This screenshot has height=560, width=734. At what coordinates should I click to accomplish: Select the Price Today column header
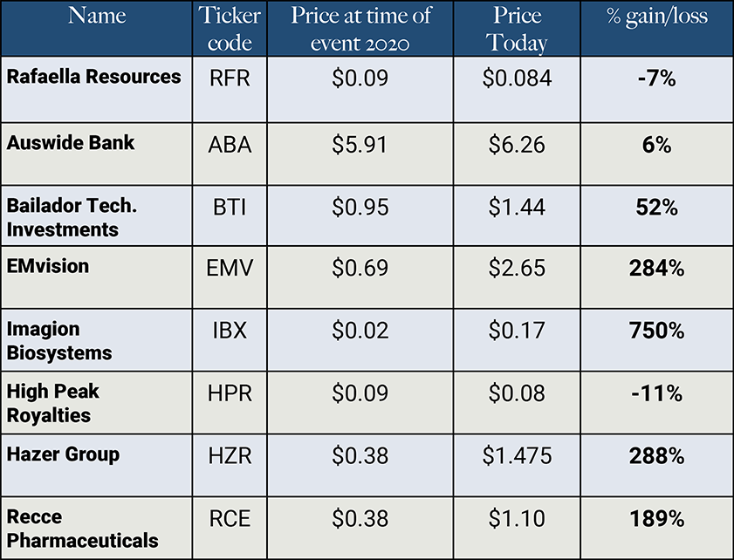click(517, 29)
